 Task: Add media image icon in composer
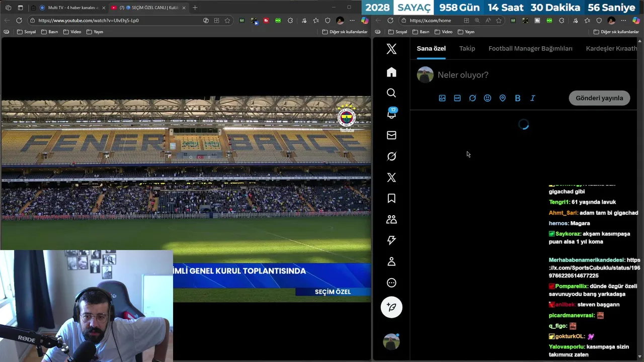point(442,98)
